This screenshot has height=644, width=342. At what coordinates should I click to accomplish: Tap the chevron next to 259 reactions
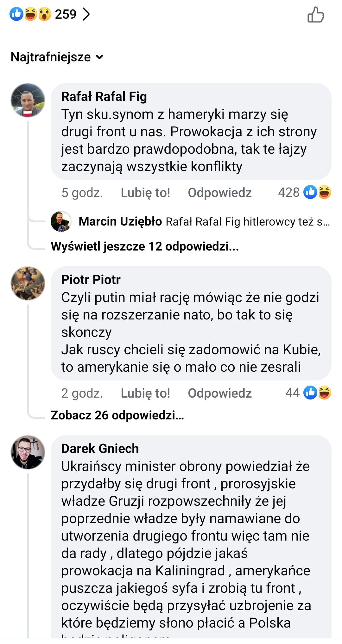pyautogui.click(x=86, y=14)
